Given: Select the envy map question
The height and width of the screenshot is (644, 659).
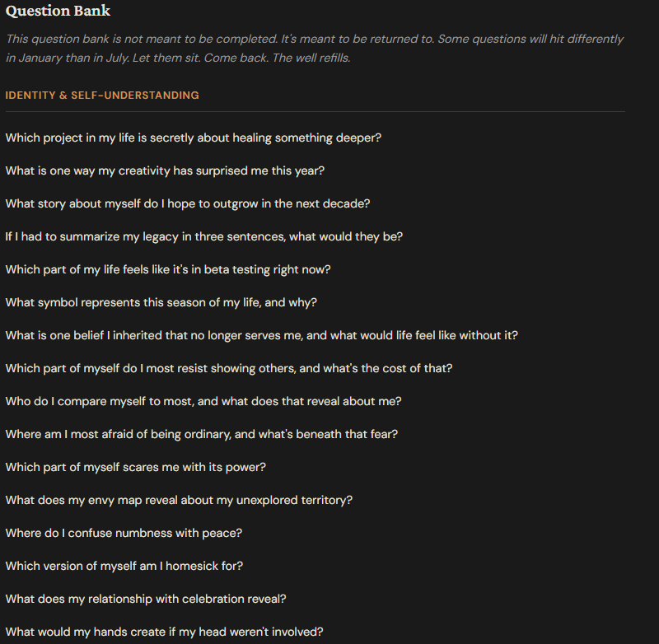Looking at the screenshot, I should pos(179,500).
